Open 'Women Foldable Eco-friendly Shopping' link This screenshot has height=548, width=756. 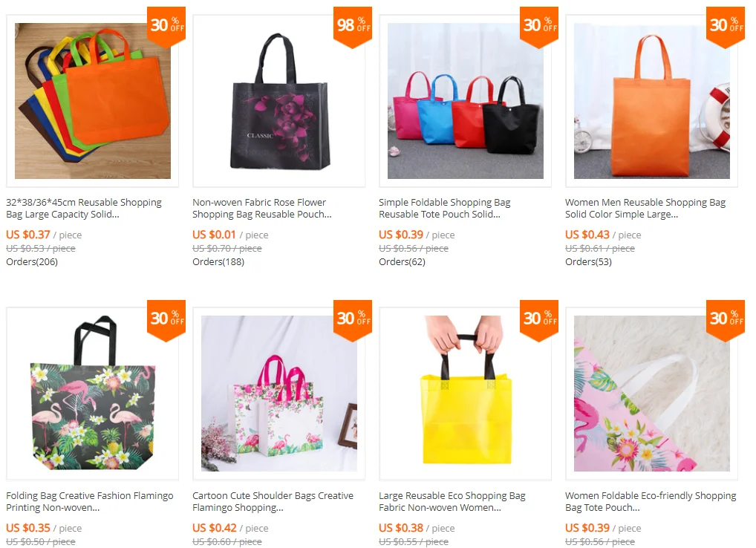(x=651, y=501)
